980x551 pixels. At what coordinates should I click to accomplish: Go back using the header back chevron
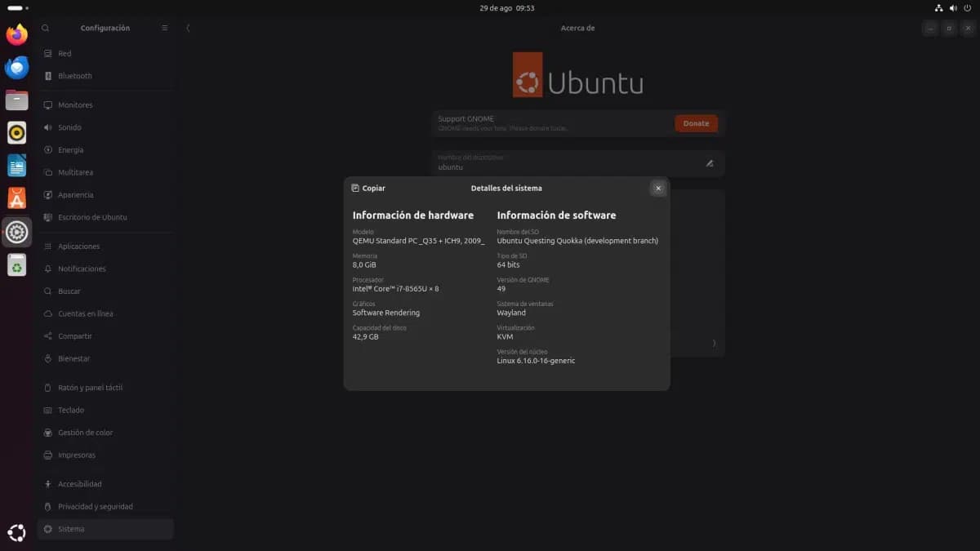click(189, 28)
